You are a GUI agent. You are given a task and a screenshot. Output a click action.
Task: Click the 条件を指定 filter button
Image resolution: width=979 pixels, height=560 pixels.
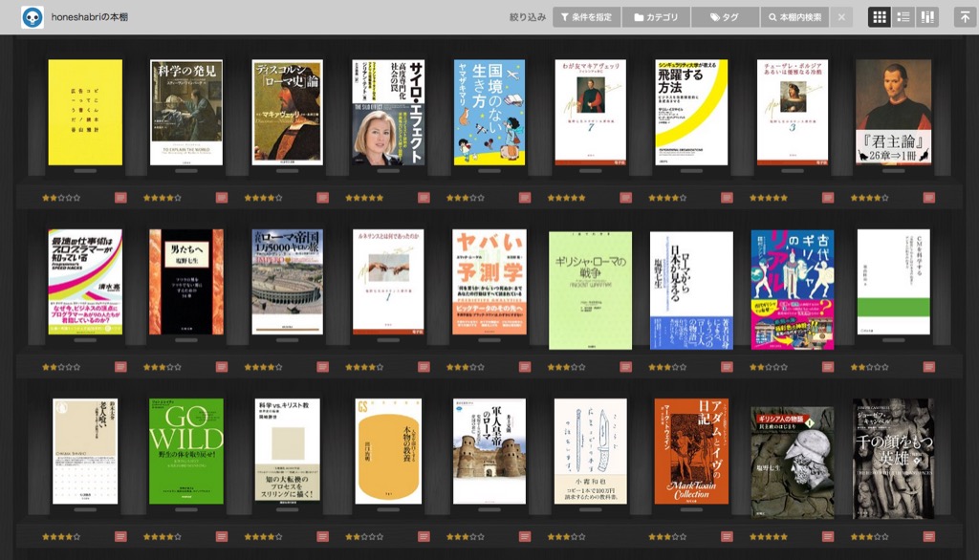tap(586, 17)
